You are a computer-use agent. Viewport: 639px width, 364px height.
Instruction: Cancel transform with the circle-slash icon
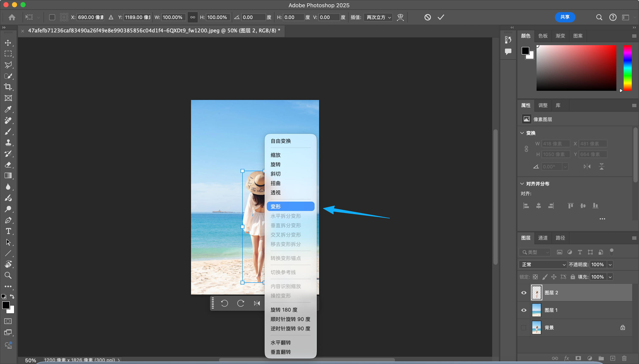(427, 17)
